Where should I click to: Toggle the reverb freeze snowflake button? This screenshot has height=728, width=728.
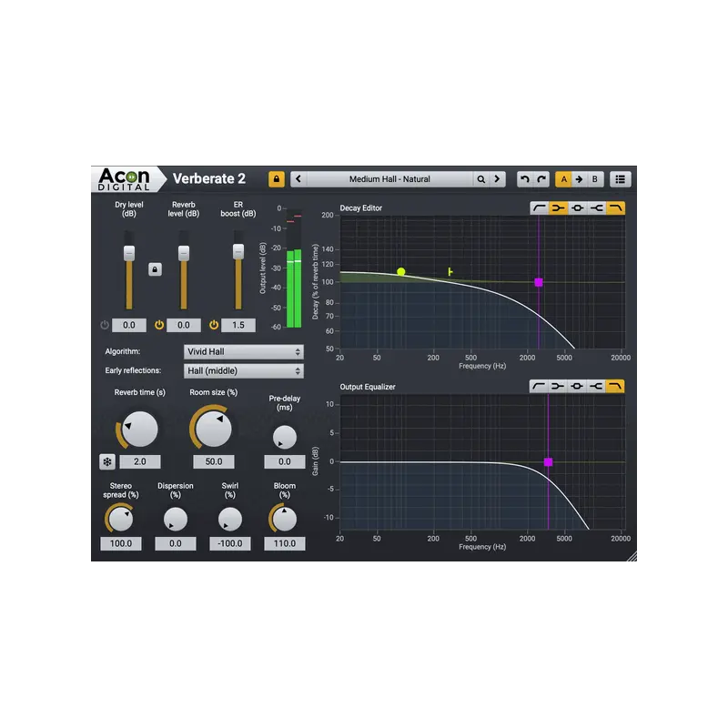[107, 462]
